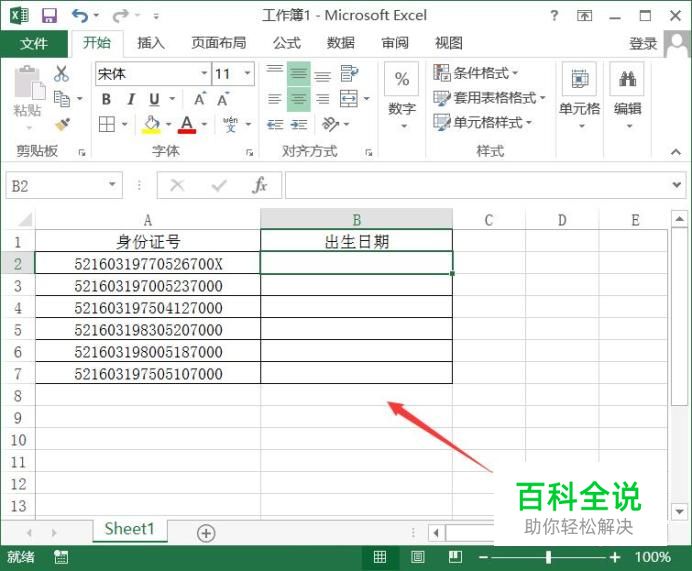Decrease font size with the small A icon
The height and width of the screenshot is (571, 692).
223,99
